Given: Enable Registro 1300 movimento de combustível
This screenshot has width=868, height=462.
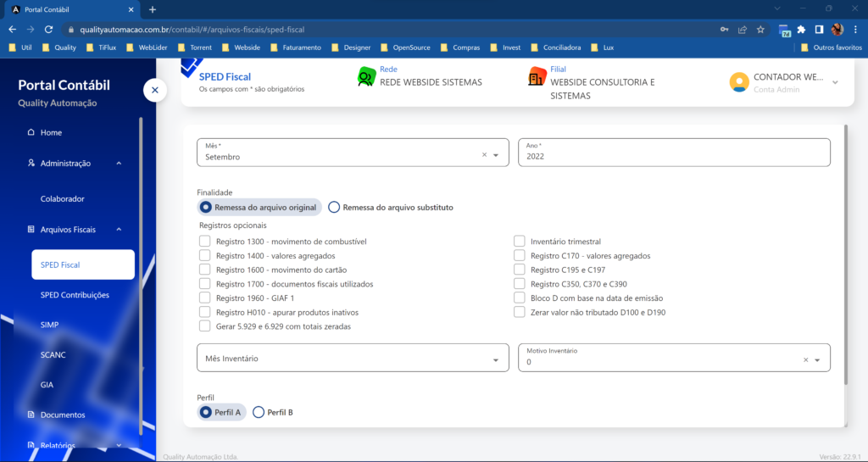Looking at the screenshot, I should [204, 242].
